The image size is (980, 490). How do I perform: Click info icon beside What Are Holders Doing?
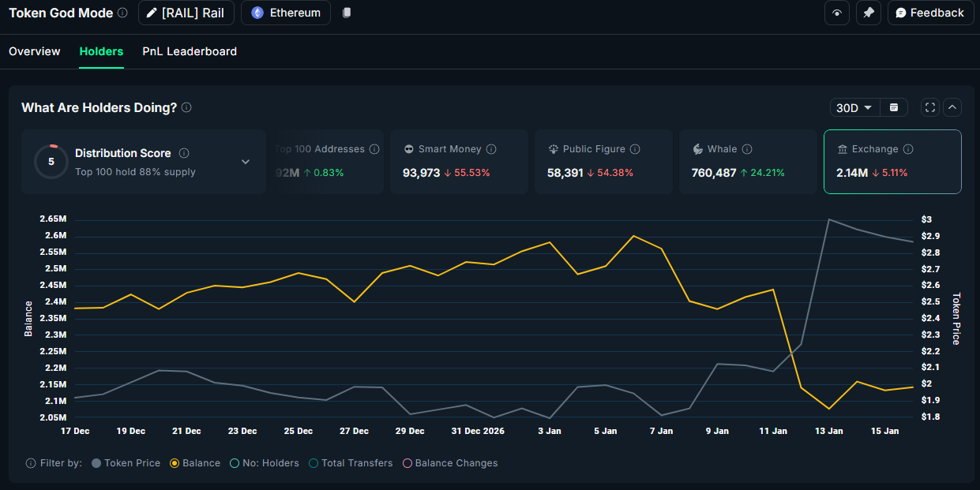pyautogui.click(x=186, y=107)
